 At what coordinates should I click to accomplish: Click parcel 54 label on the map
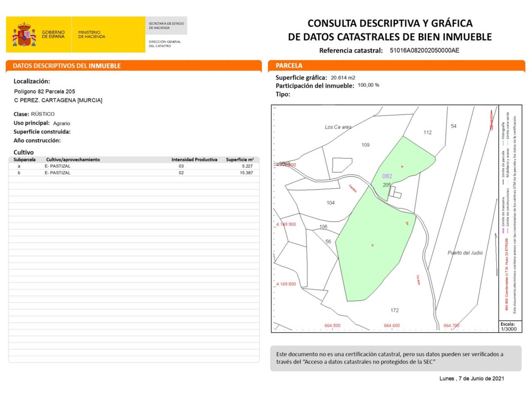pyautogui.click(x=453, y=126)
